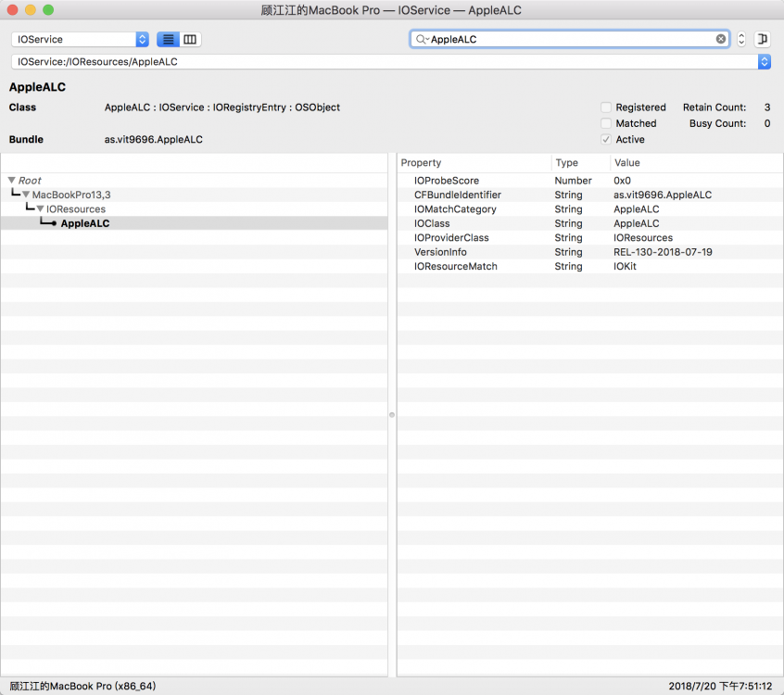Select the IOProviderClass property row

(590, 237)
